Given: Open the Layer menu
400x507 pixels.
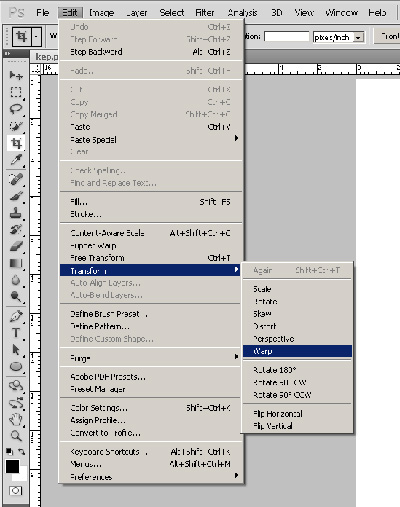Looking at the screenshot, I should click(x=137, y=13).
